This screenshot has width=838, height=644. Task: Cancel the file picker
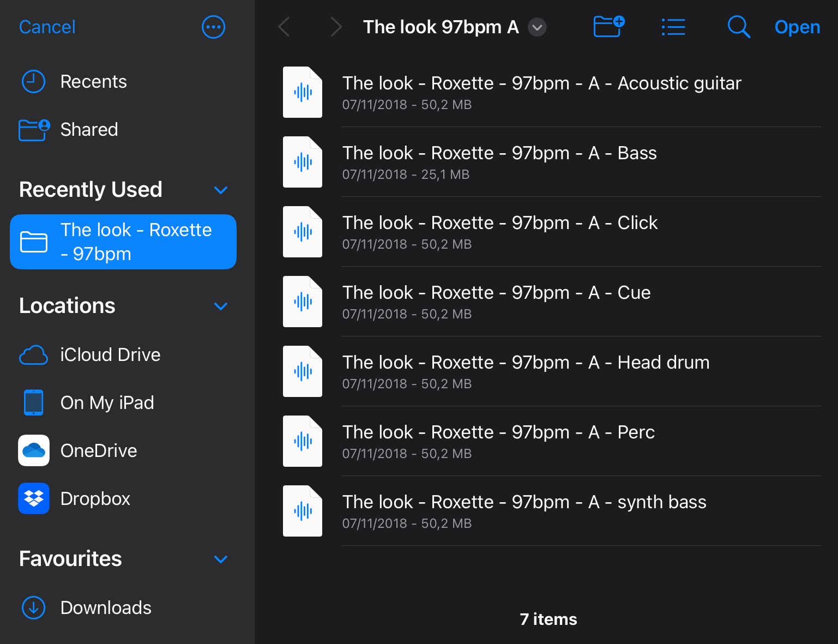(x=47, y=27)
